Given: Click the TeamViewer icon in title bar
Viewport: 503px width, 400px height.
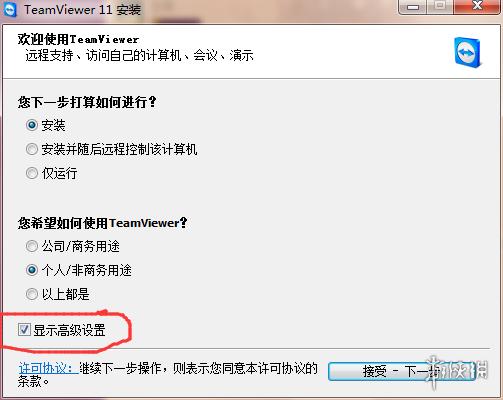Looking at the screenshot, I should [10, 9].
